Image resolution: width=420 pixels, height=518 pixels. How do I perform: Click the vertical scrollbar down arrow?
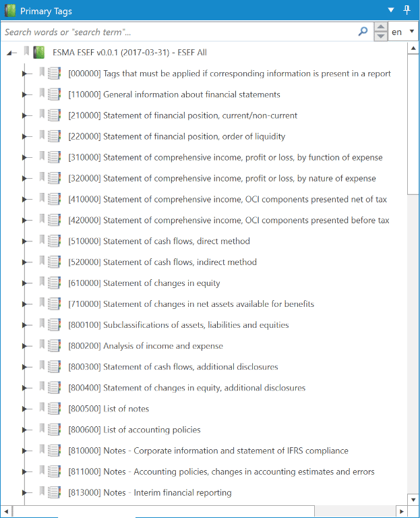413,499
